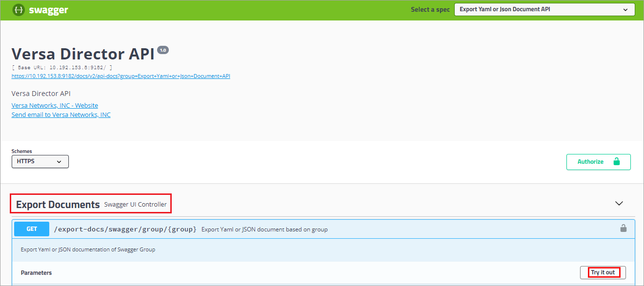Click the swagger brackets emblem in the header

pyautogui.click(x=18, y=10)
